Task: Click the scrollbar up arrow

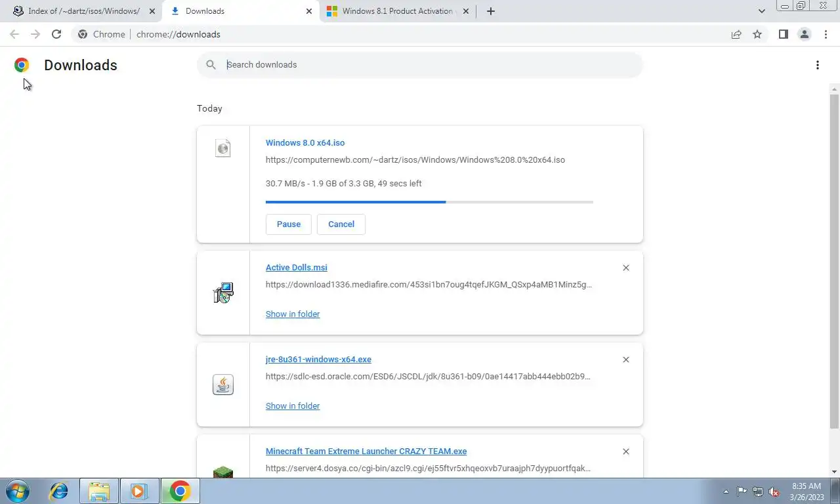Action: coord(834,89)
